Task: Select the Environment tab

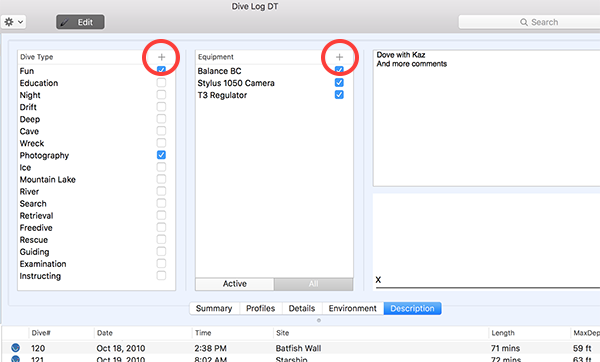Action: tap(353, 308)
